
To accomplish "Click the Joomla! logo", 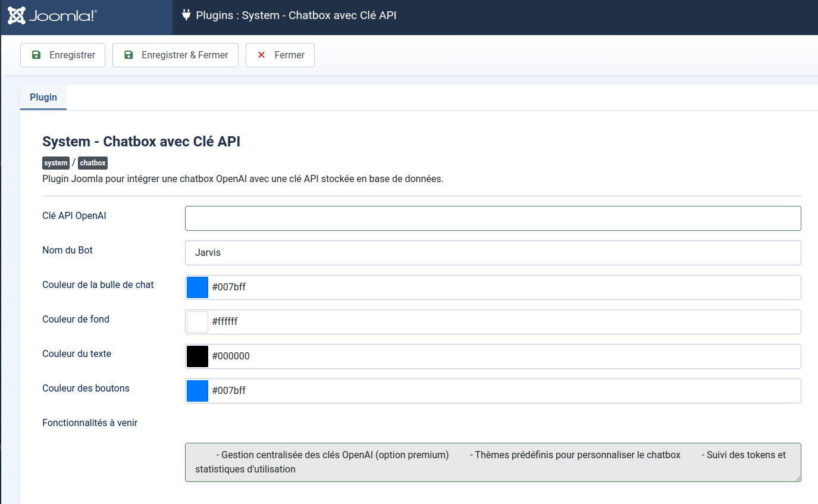I will pos(52,15).
